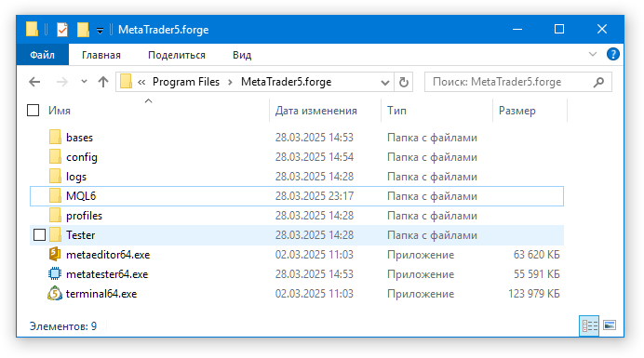Click the Приложение type of terminal64.exe
This screenshot has width=644, height=358.
pyautogui.click(x=421, y=294)
